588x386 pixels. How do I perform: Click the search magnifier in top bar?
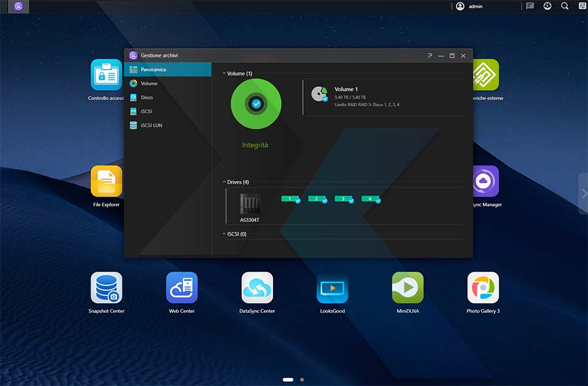564,6
